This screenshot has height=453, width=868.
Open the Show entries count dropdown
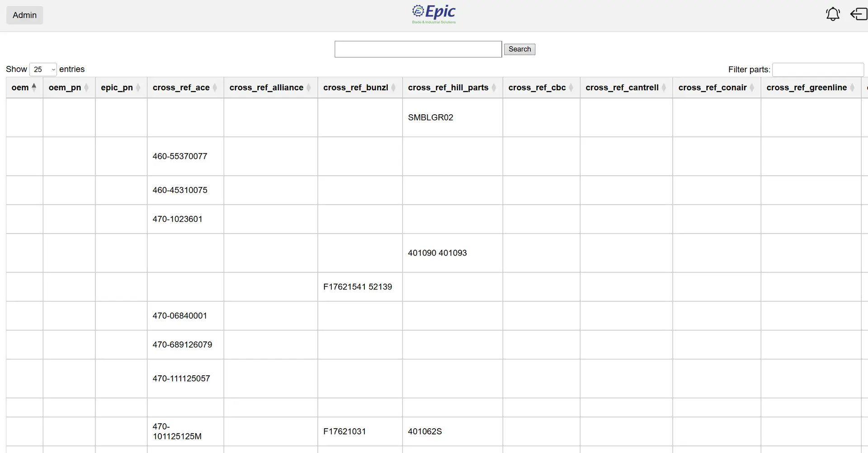[43, 70]
